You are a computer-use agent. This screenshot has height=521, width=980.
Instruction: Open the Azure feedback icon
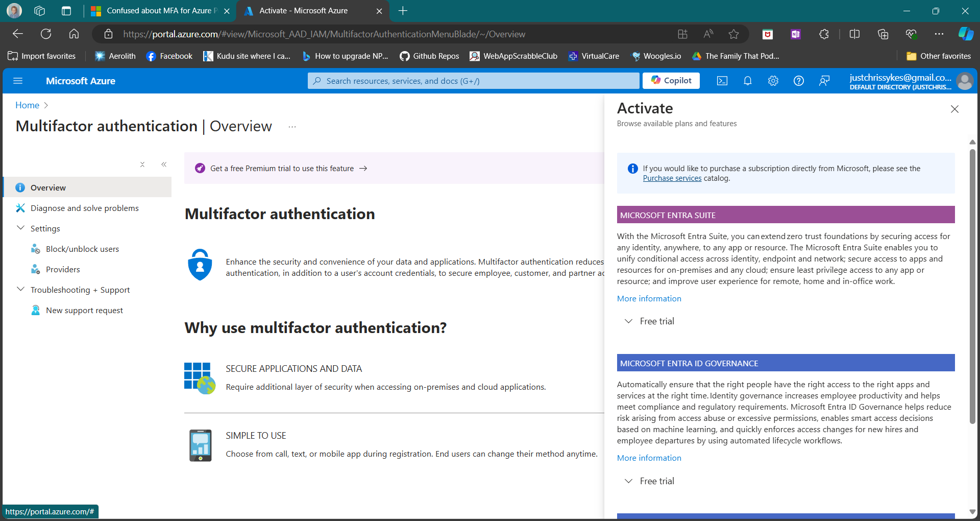(824, 81)
